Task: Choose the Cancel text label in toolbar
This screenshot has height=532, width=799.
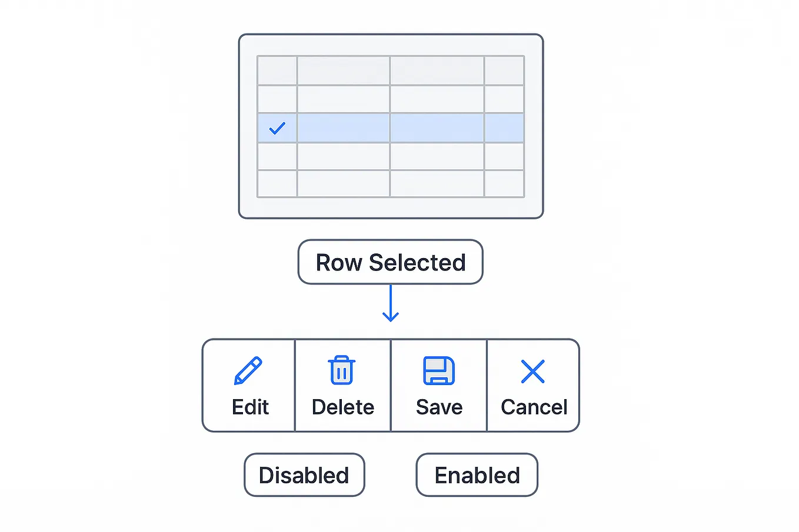Action: pyautogui.click(x=534, y=407)
